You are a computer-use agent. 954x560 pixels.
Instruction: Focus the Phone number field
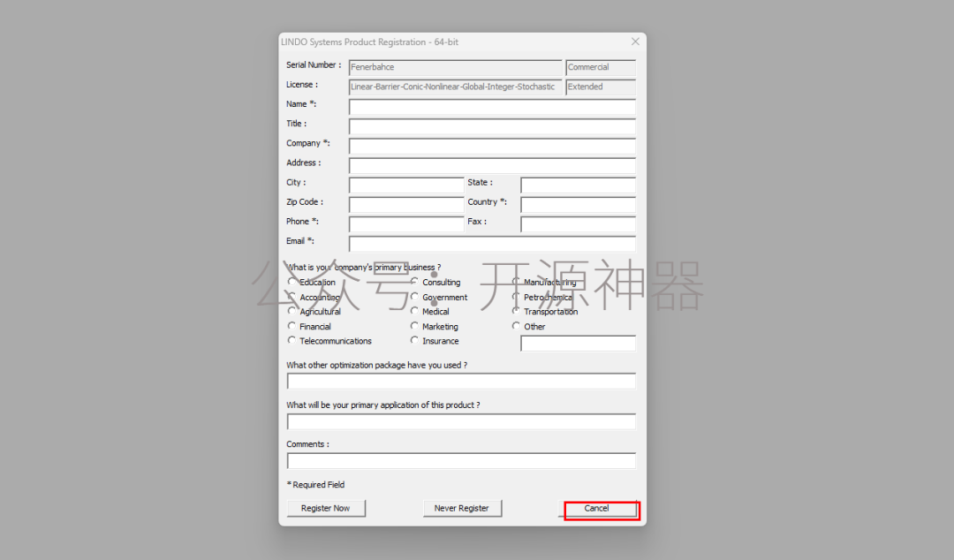pyautogui.click(x=406, y=224)
